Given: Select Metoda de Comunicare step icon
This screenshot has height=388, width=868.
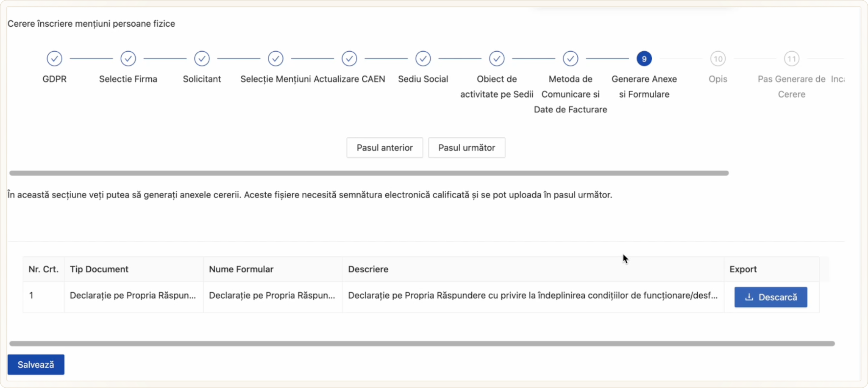Looking at the screenshot, I should [570, 58].
